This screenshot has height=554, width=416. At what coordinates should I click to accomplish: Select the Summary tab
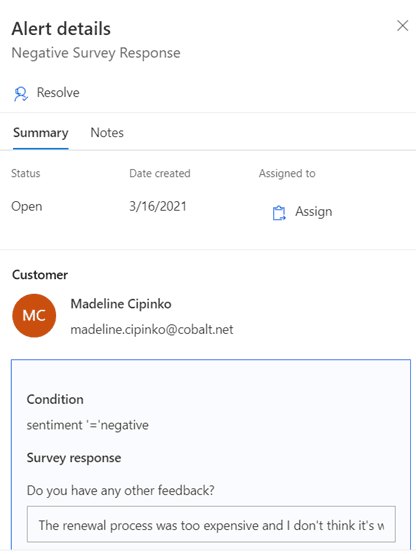[x=41, y=132]
